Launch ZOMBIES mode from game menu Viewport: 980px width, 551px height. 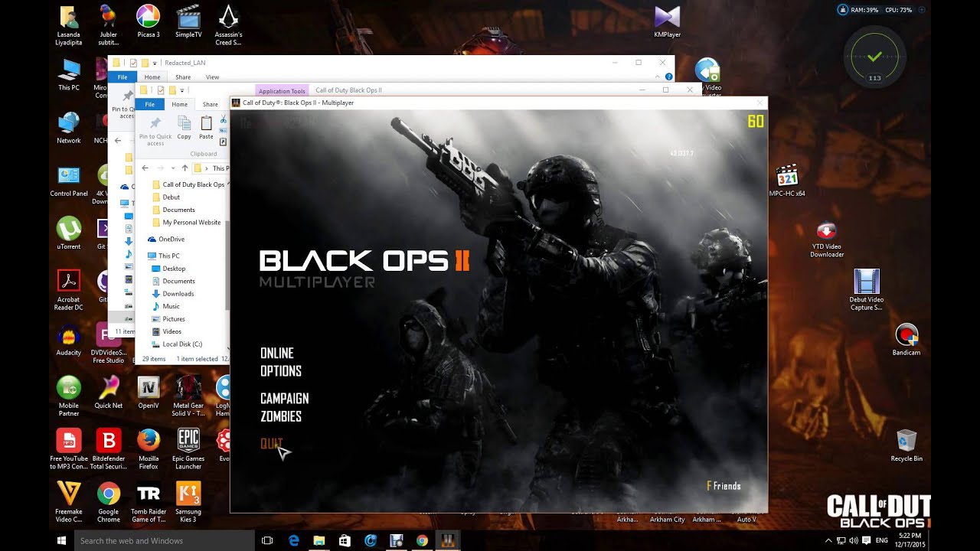281,417
